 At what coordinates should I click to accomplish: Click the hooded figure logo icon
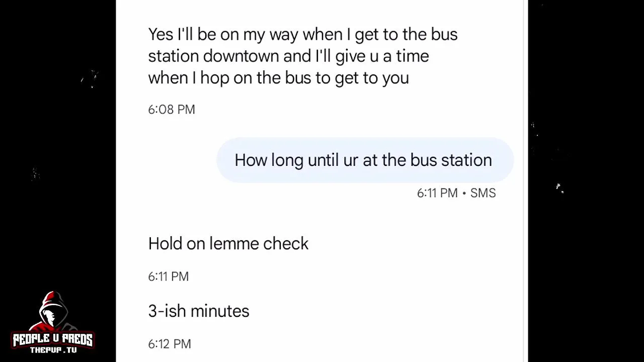click(52, 312)
